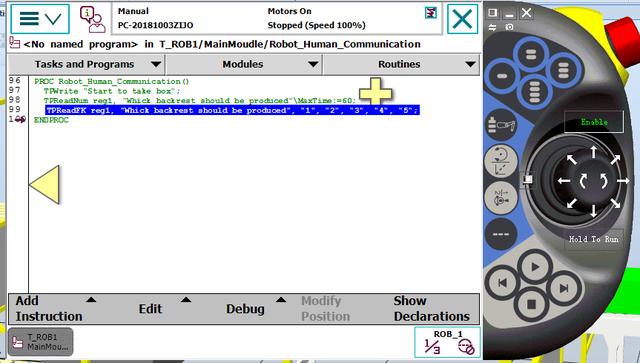Select the TPWrite "Start to take box" line

click(x=112, y=91)
